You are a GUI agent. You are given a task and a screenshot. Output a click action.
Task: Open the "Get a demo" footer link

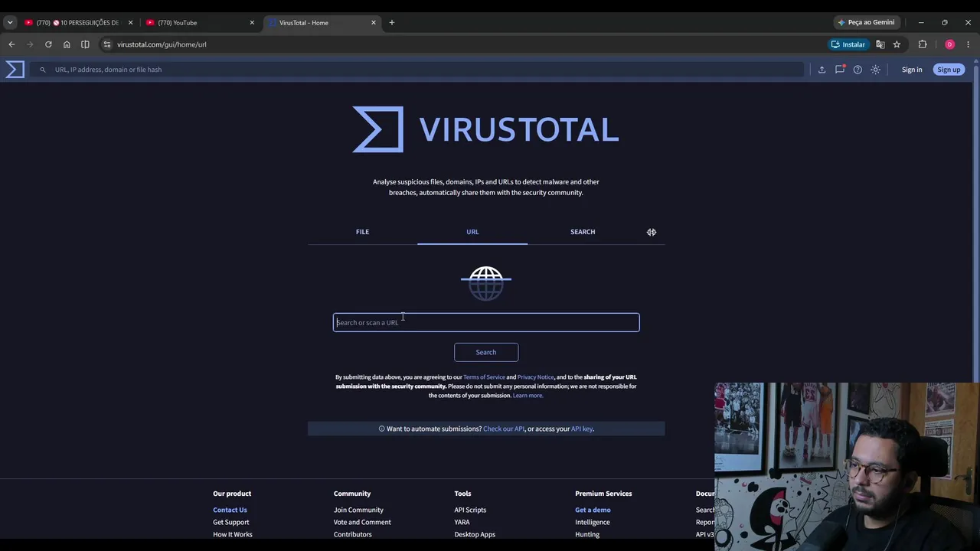593,510
